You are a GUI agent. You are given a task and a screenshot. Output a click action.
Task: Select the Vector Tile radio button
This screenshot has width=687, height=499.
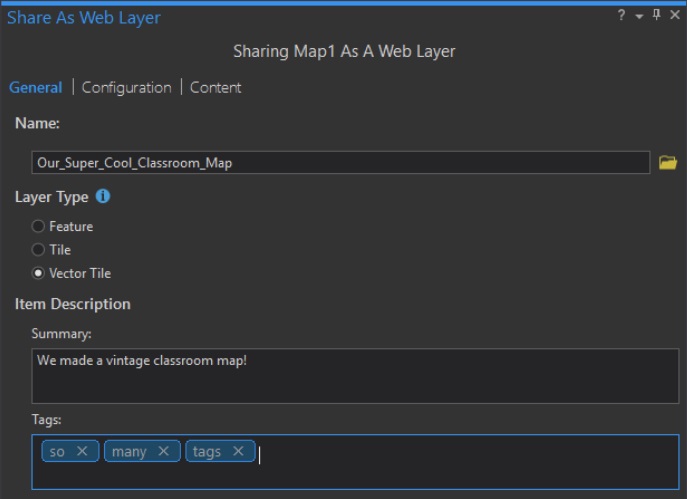coord(39,273)
